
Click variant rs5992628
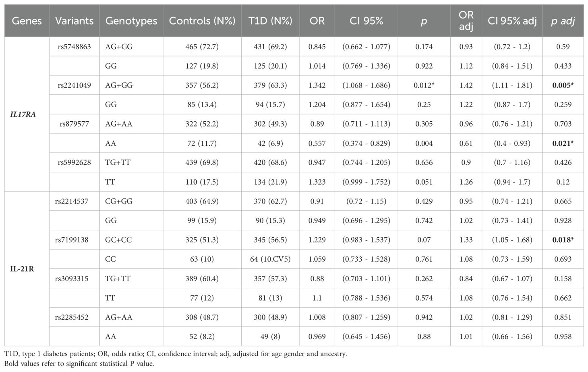(x=74, y=162)
